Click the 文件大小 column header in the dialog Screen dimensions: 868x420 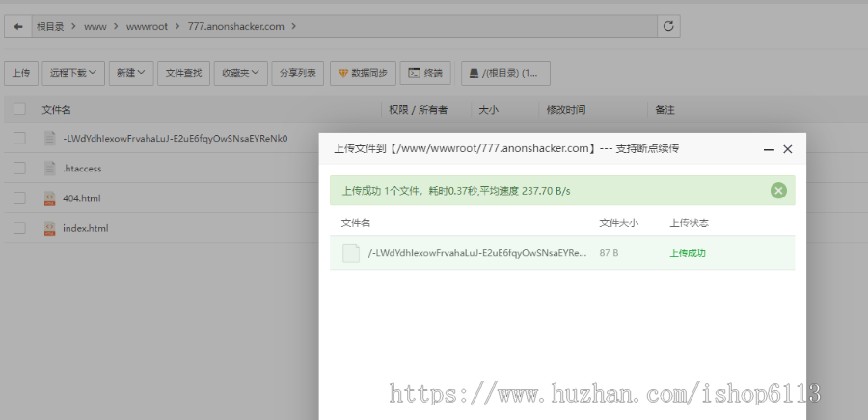click(619, 223)
